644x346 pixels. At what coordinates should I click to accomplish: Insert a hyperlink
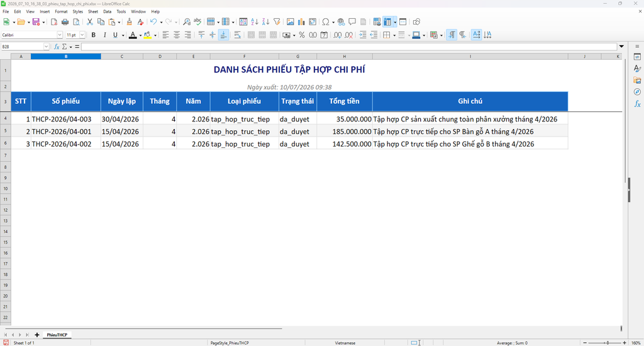click(x=341, y=22)
